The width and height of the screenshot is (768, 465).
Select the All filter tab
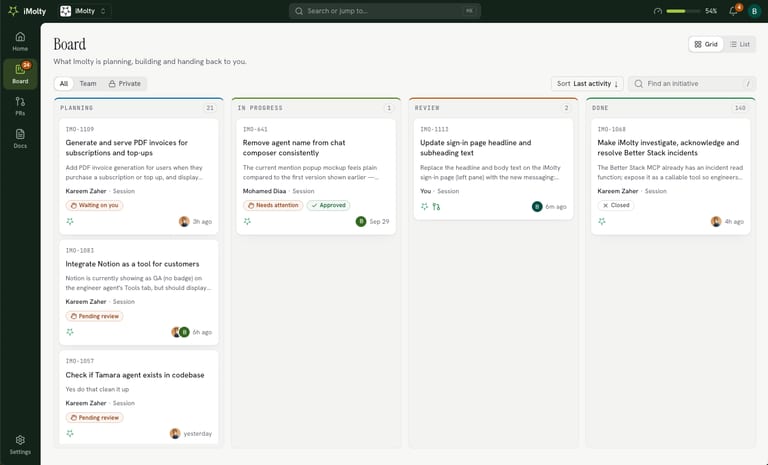coord(64,84)
